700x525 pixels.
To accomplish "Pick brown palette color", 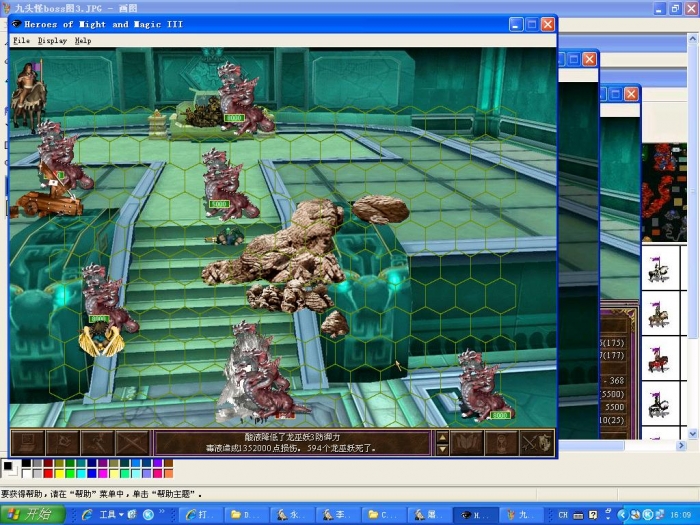I will click(168, 463).
